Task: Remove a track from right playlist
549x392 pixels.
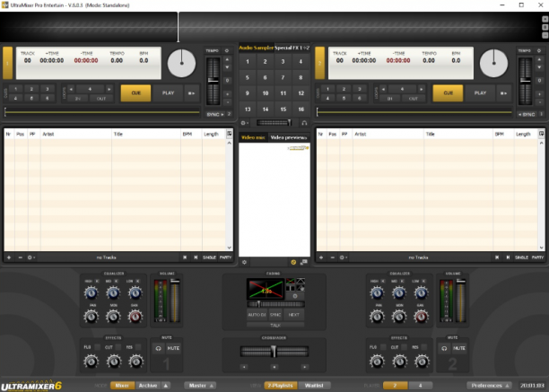Action: point(332,257)
